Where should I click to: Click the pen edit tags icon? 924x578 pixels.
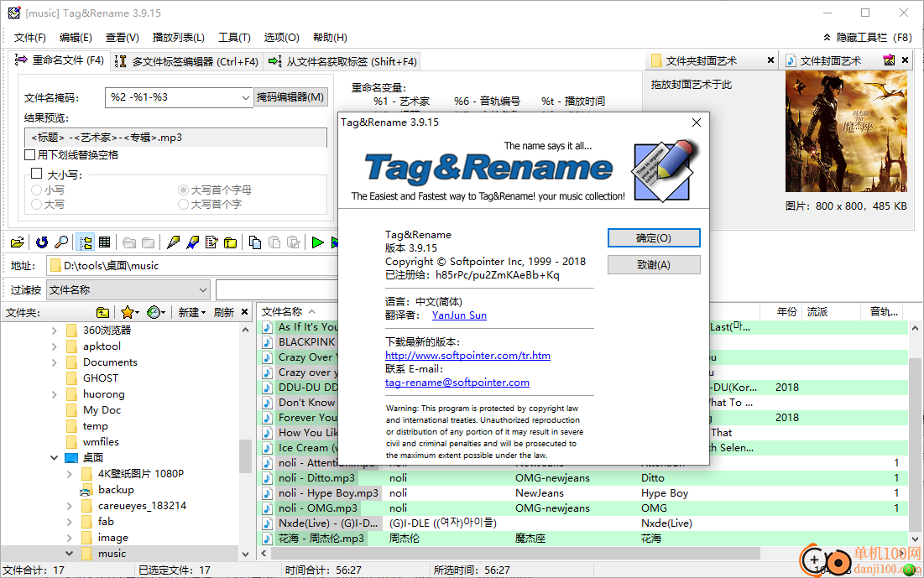[x=173, y=242]
